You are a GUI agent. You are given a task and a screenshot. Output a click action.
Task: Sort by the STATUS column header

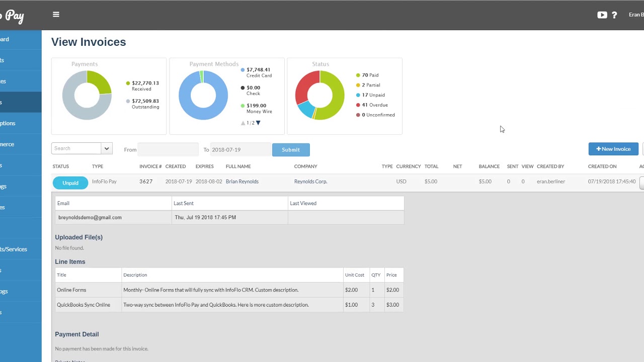point(61,166)
